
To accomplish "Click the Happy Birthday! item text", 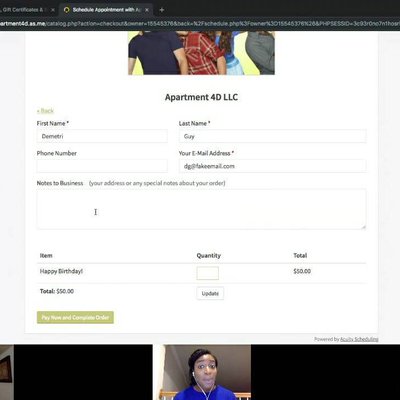I will pos(61,271).
